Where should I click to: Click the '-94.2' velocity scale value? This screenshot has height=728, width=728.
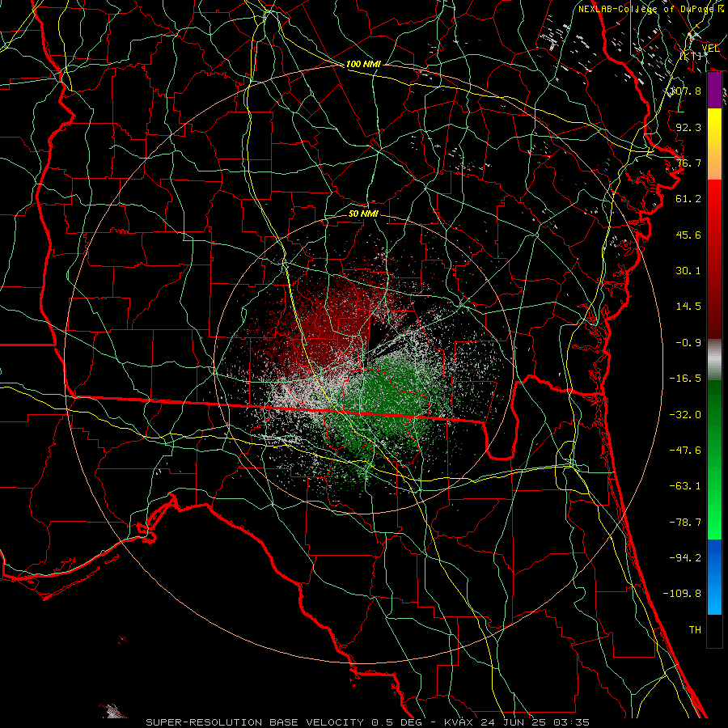685,557
